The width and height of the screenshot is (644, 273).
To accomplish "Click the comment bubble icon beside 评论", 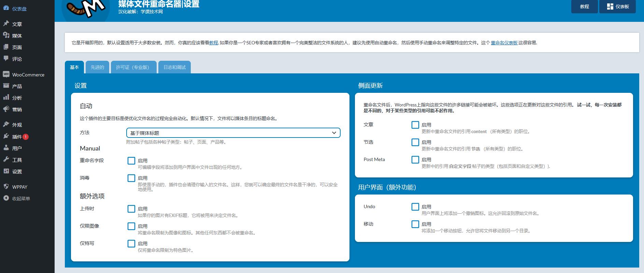I will pos(6,58).
